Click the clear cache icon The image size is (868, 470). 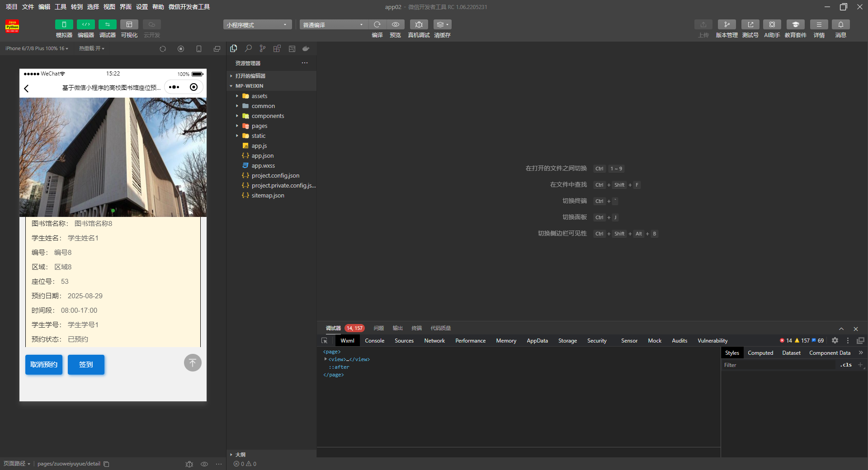[442, 24]
